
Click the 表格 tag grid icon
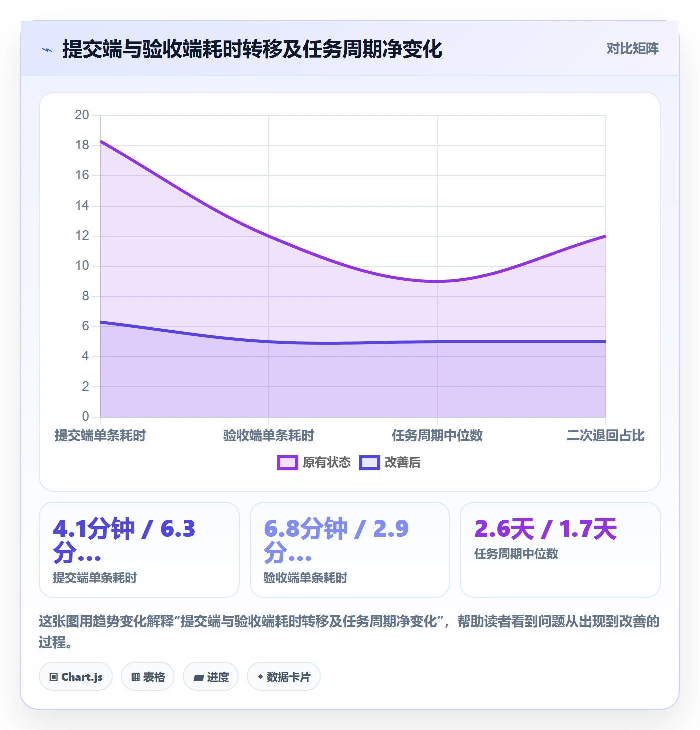pos(135,677)
